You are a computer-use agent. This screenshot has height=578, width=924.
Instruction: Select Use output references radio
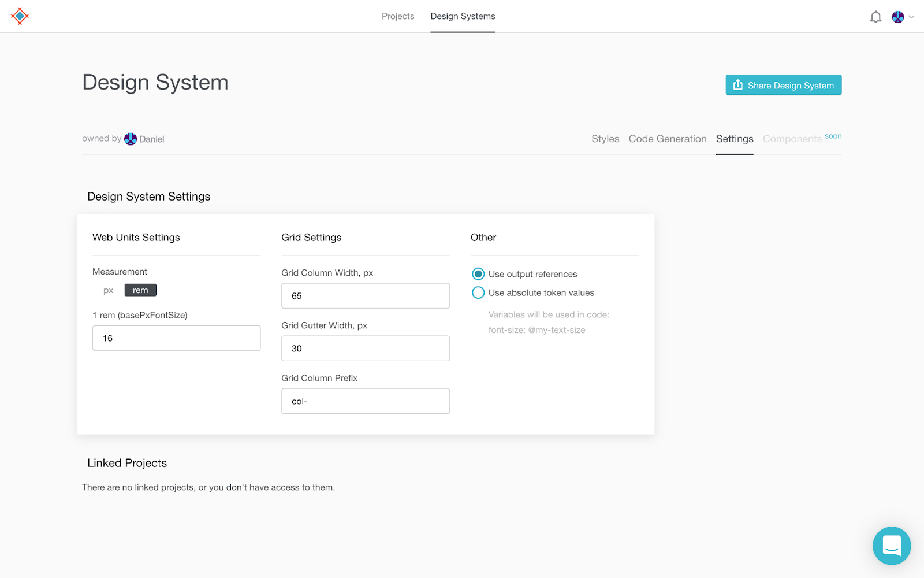(x=478, y=274)
